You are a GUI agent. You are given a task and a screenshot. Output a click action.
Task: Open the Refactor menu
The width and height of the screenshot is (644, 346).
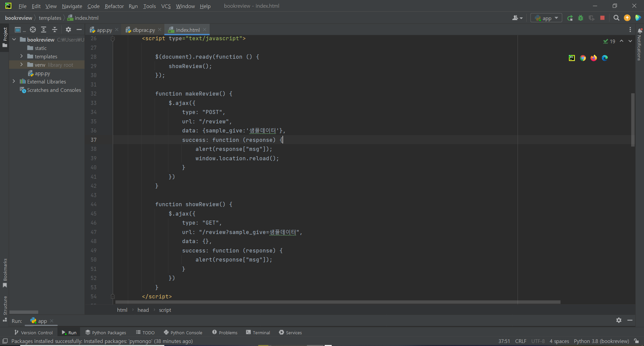pos(114,6)
